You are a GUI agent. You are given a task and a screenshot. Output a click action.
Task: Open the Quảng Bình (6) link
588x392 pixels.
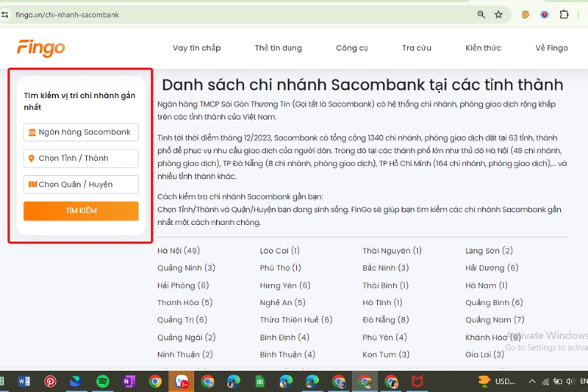tap(494, 302)
